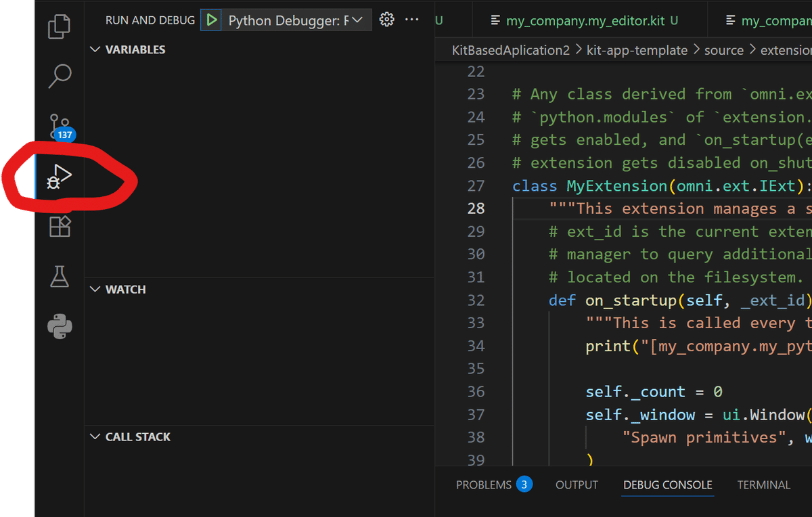This screenshot has height=517, width=812.
Task: Click the kit-app-template breadcrumb
Action: [635, 50]
